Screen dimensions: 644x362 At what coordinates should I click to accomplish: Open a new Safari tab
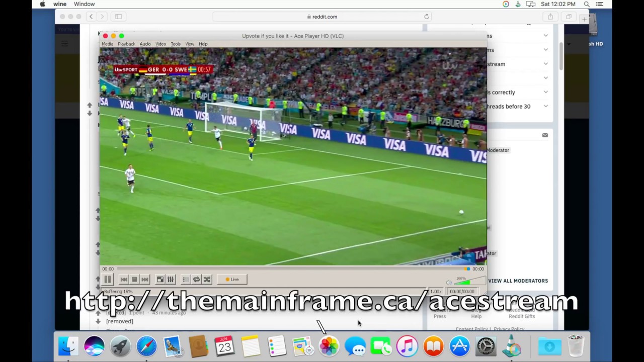click(x=584, y=19)
